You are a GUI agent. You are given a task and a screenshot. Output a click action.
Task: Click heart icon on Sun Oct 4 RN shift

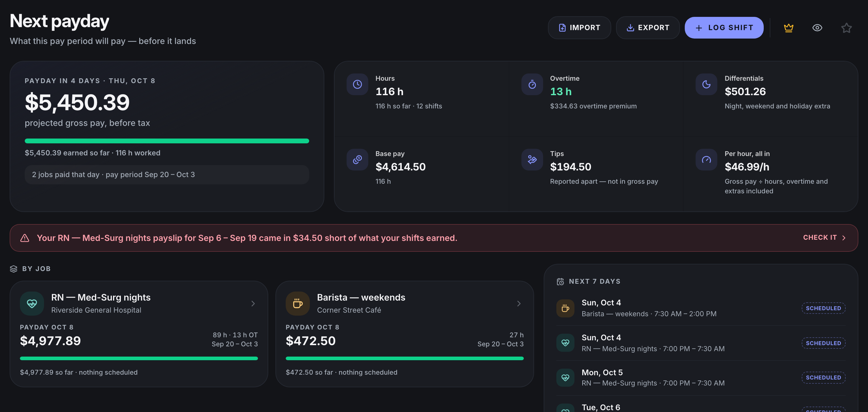click(x=565, y=343)
